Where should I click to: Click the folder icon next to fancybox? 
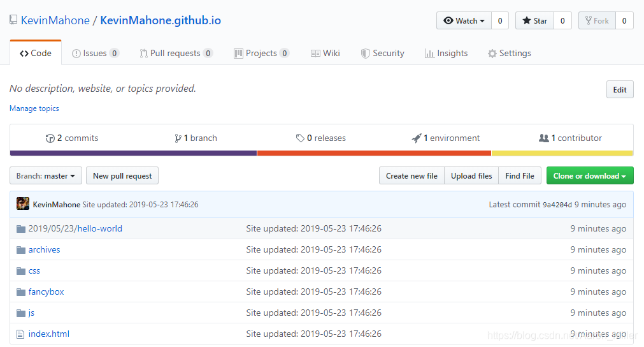click(21, 292)
